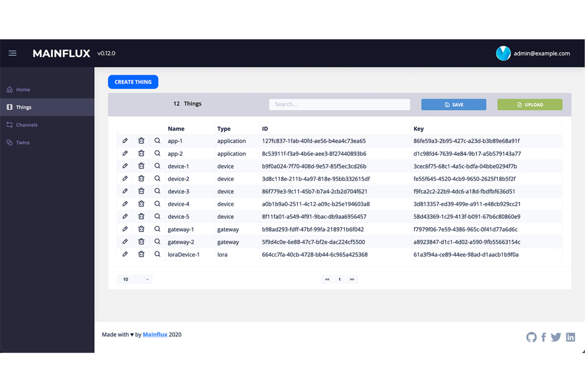Click the CREATE THING button

coord(133,82)
